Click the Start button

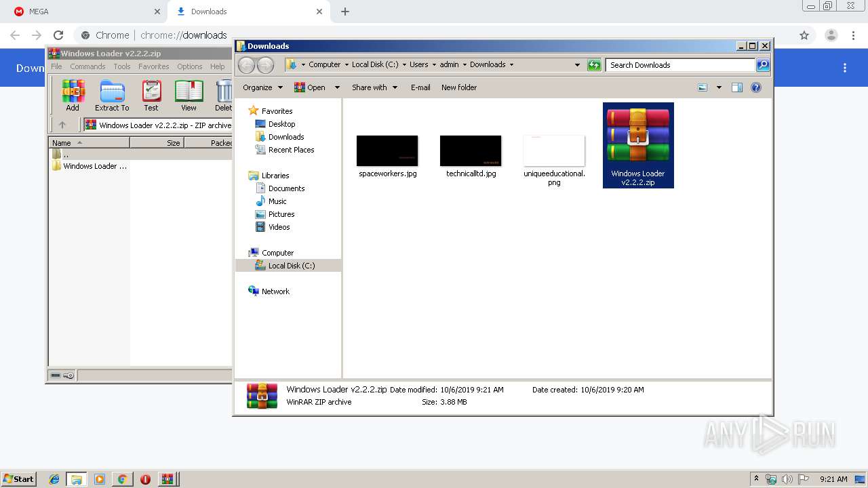pos(19,479)
